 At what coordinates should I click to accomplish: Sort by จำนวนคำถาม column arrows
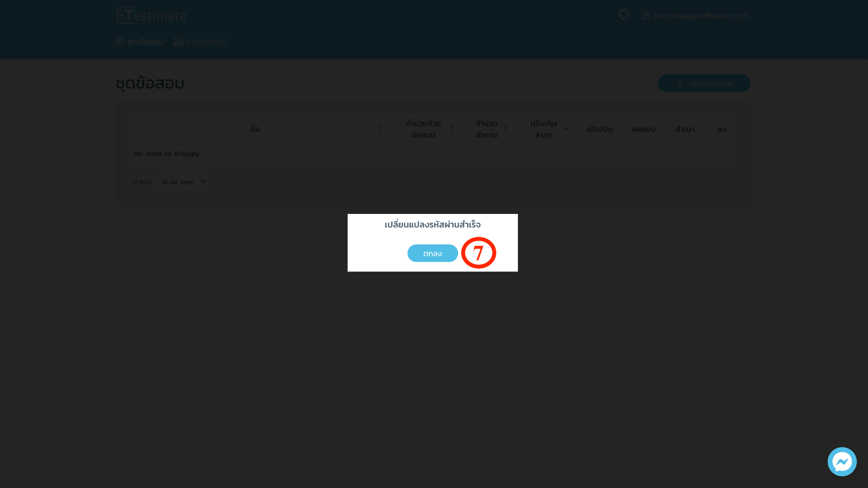[x=505, y=129]
